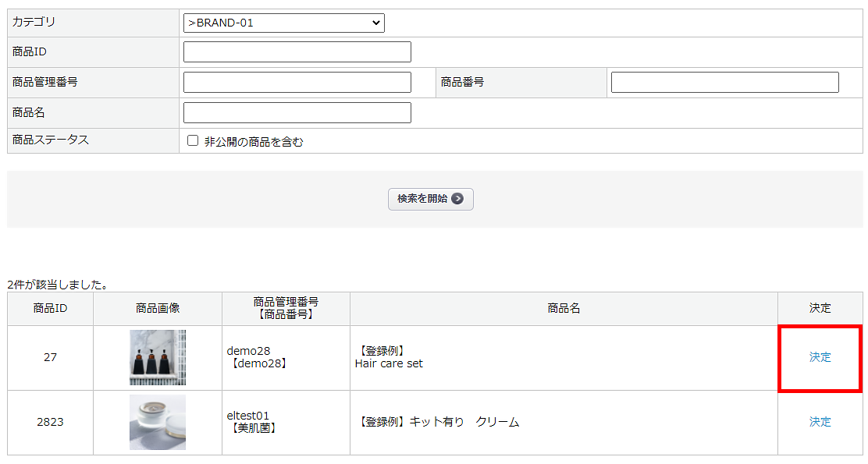The width and height of the screenshot is (868, 464).
Task: Click product ID 27 cell
Action: [50, 357]
